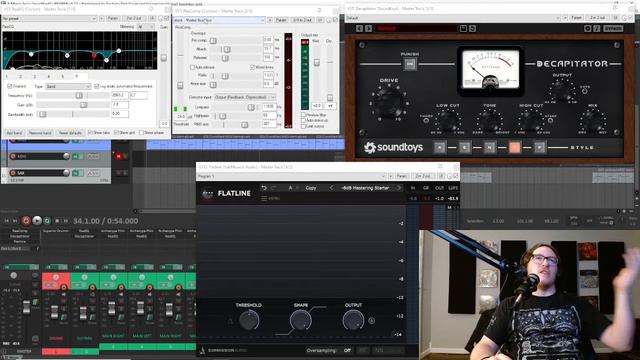The height and width of the screenshot is (360, 640).
Task: Click the Flatline Shape knob
Action: (x=301, y=320)
